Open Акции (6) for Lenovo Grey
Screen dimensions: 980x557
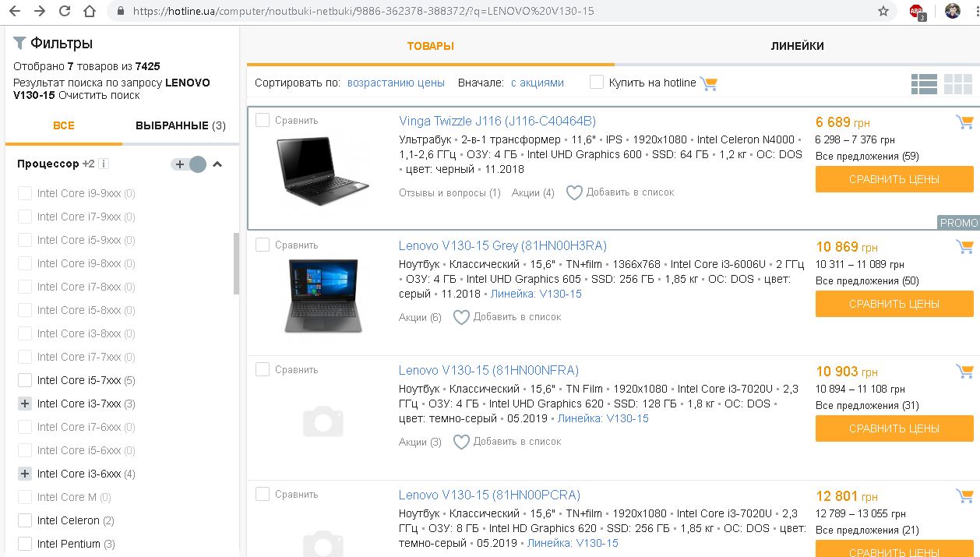[x=420, y=317]
